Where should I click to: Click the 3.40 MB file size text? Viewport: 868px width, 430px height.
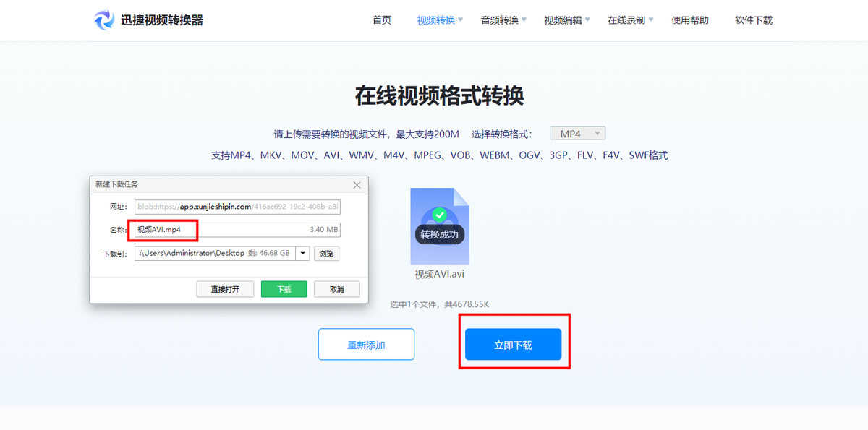(x=323, y=230)
